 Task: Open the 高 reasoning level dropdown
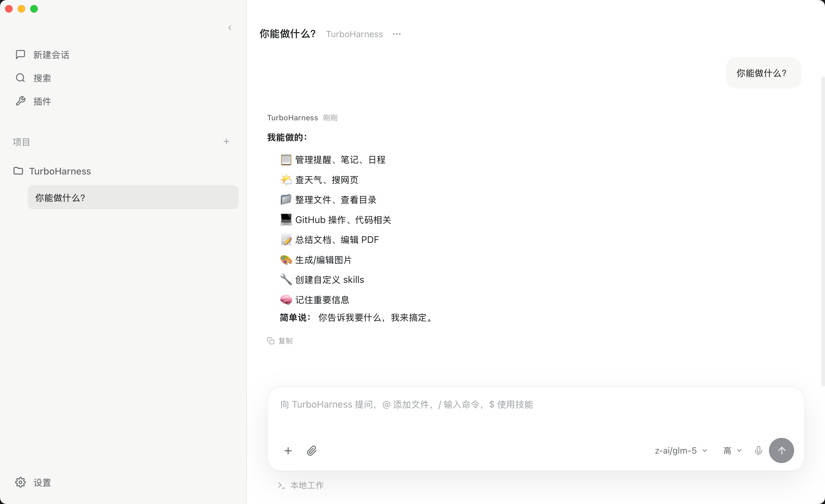click(x=732, y=450)
